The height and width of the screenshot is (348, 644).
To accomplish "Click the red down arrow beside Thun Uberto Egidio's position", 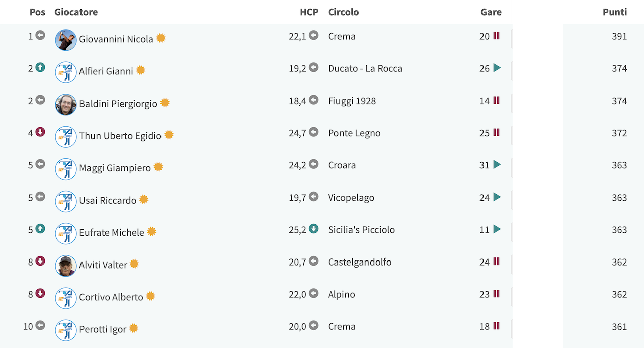I will [x=40, y=132].
